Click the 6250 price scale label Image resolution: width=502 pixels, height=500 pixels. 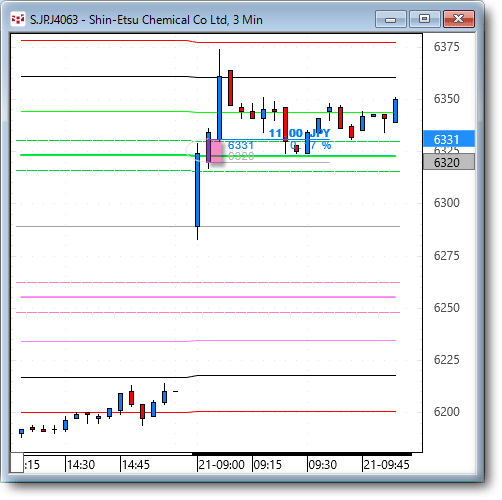(x=446, y=307)
